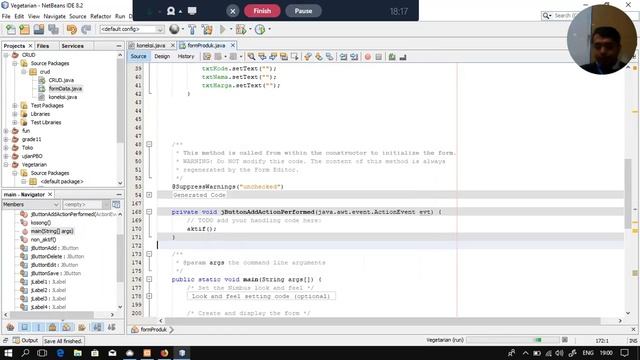Click the New Project toolbar icon
Viewport: 640px width, 360px height.
(25, 29)
